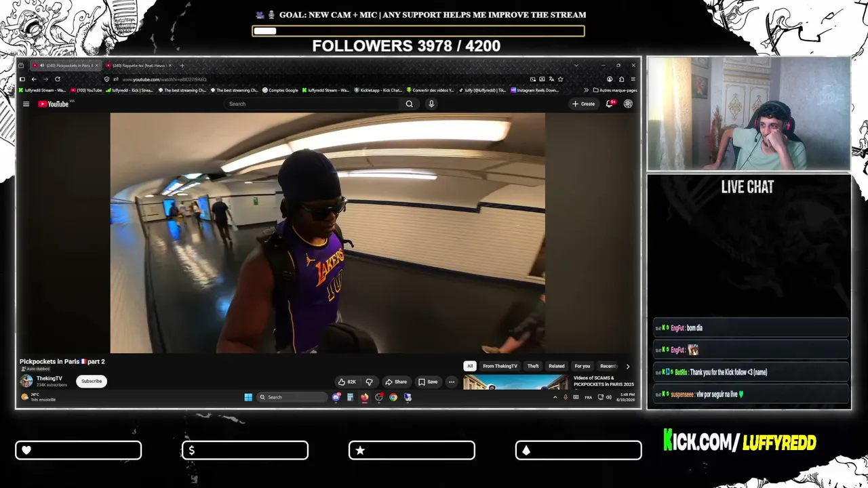Open the Windows Start menu
This screenshot has width=868, height=488.
248,397
